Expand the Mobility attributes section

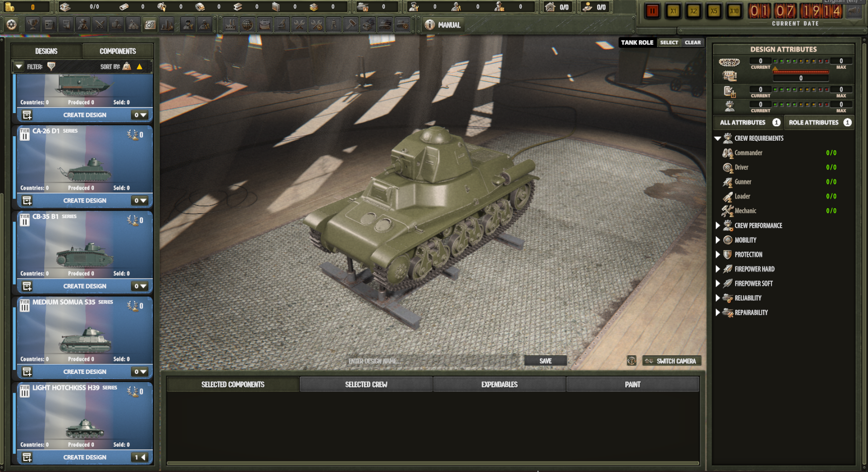coord(718,240)
